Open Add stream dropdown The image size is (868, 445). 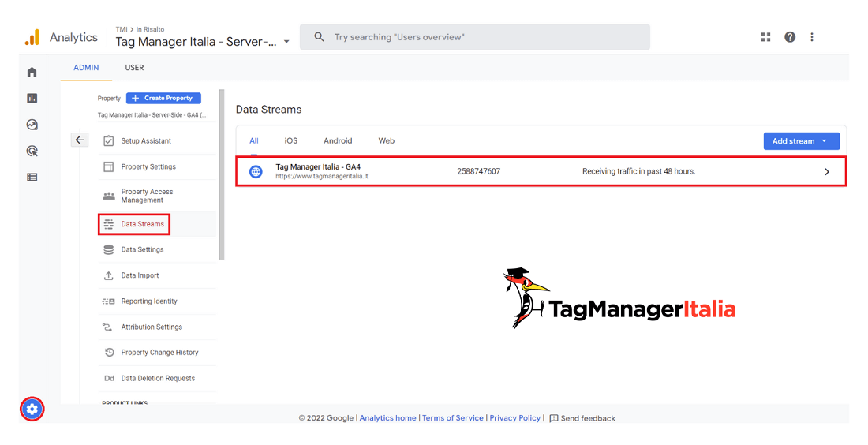tap(802, 141)
